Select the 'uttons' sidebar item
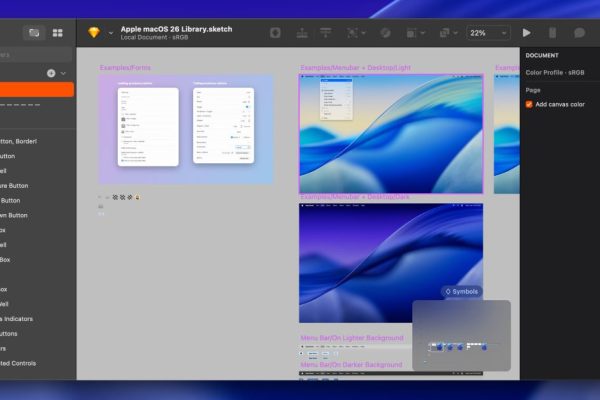 click(x=9, y=333)
